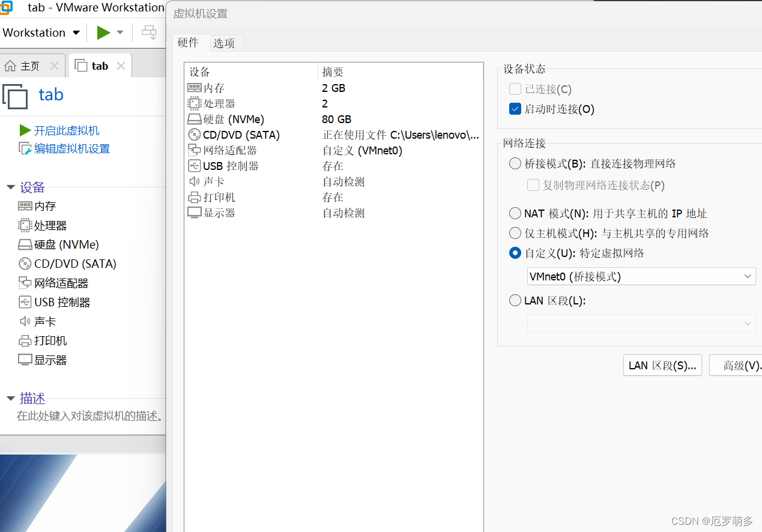Uncheck the 启动时连接(O) checkbox

coord(515,109)
